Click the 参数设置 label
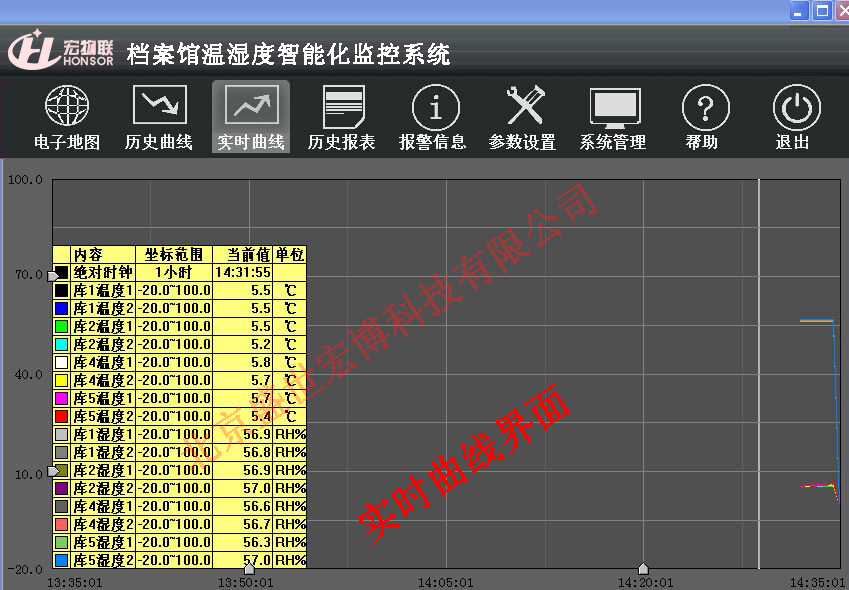849x590 pixels. click(523, 142)
